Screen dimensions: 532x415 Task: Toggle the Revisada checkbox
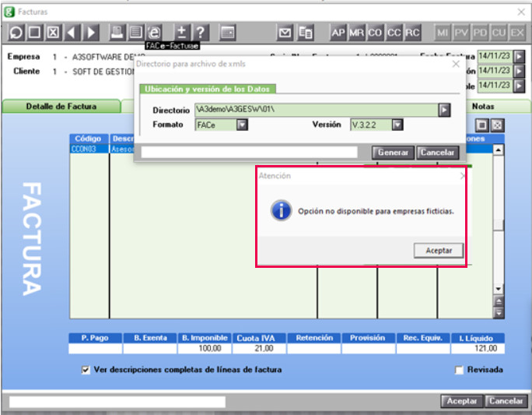[459, 370]
